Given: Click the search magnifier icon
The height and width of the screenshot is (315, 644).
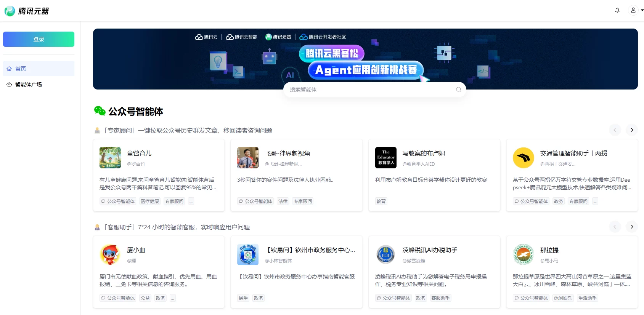Looking at the screenshot, I should pyautogui.click(x=458, y=90).
